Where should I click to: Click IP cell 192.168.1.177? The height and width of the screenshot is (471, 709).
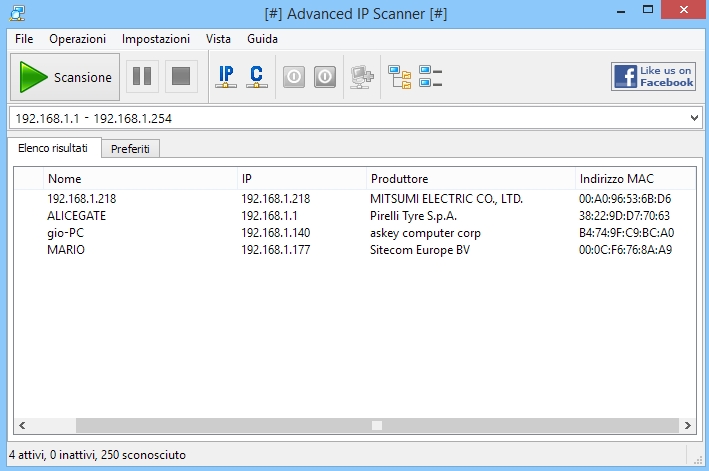pos(276,250)
